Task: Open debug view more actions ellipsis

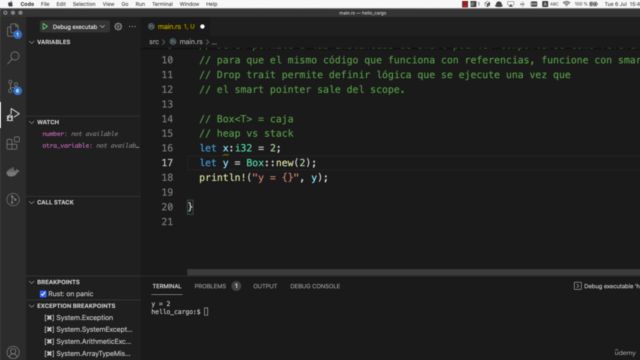Action: 132,27
